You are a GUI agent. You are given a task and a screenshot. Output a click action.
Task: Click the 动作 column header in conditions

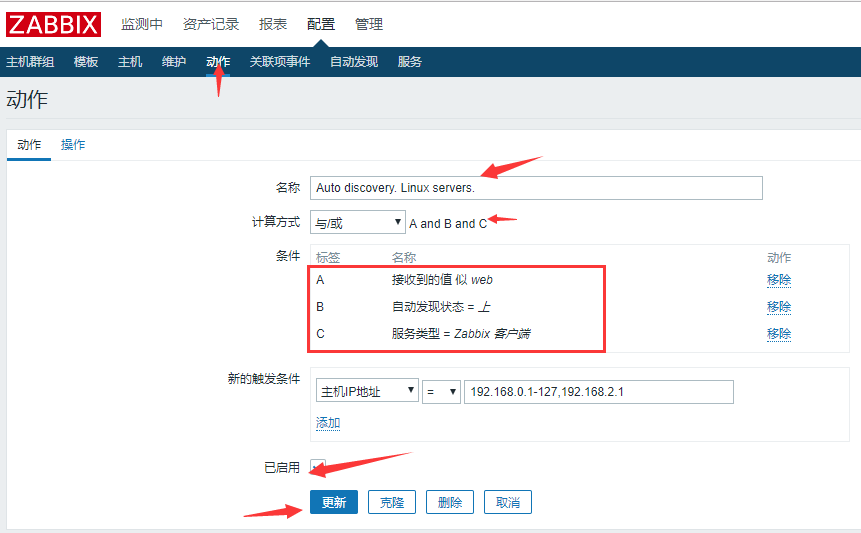(x=779, y=257)
